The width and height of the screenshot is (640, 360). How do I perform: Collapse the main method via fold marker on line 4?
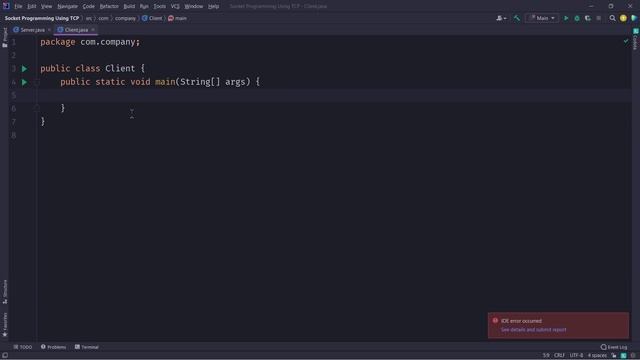click(x=37, y=82)
